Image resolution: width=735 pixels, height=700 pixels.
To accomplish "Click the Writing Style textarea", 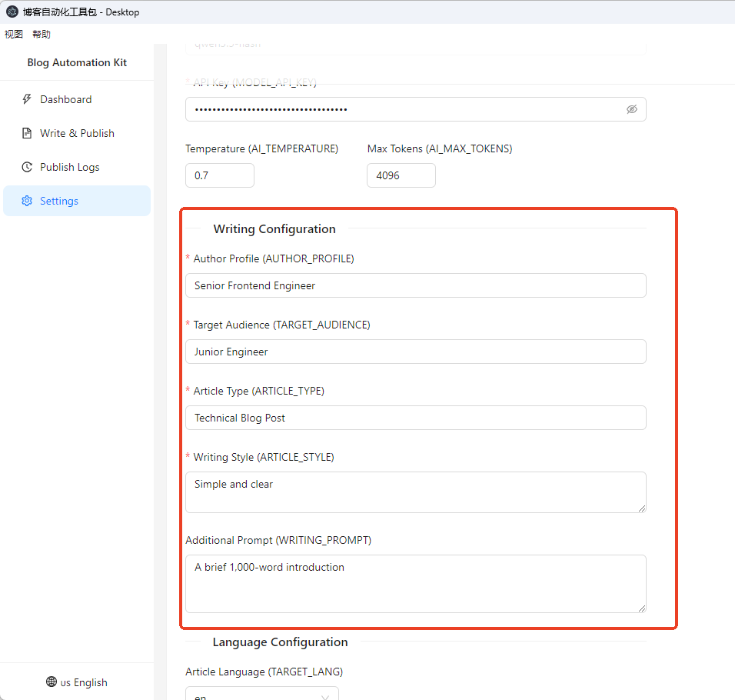I will [x=415, y=492].
